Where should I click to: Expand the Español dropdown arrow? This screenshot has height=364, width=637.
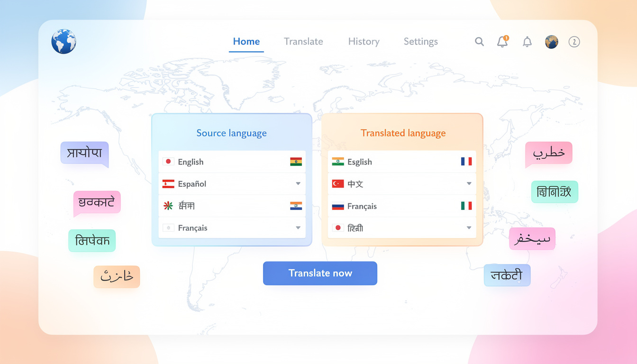[x=298, y=184]
